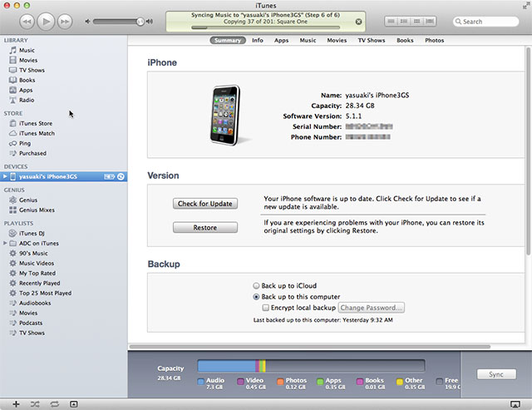Click the add playlist plus icon

tap(16, 403)
